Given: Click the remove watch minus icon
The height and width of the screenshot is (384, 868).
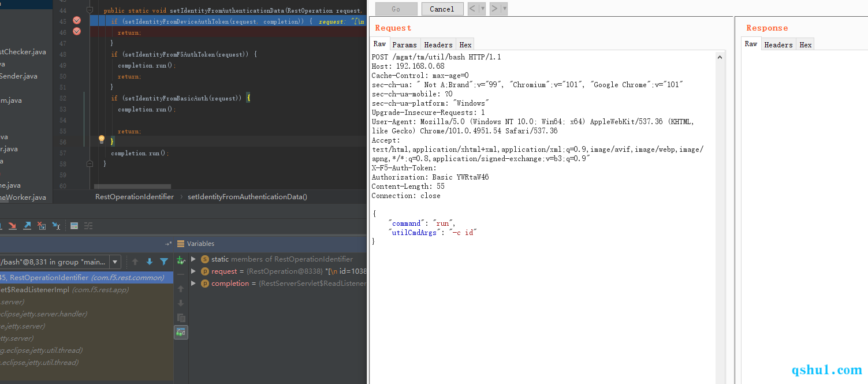Looking at the screenshot, I should [181, 274].
